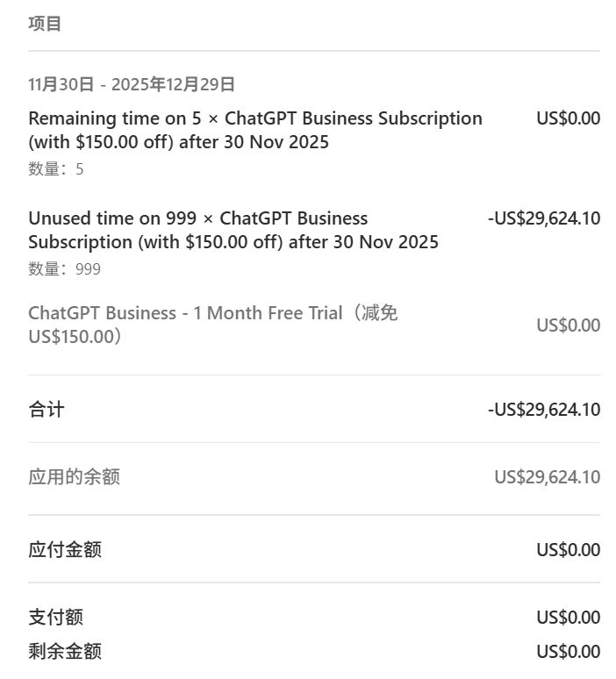This screenshot has width=616, height=679.
Task: Click the 1 Month Free Trial discount line
Action: coord(212,325)
